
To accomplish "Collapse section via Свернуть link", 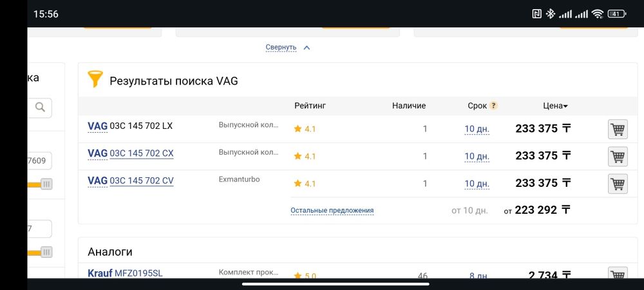I will click(x=281, y=47).
